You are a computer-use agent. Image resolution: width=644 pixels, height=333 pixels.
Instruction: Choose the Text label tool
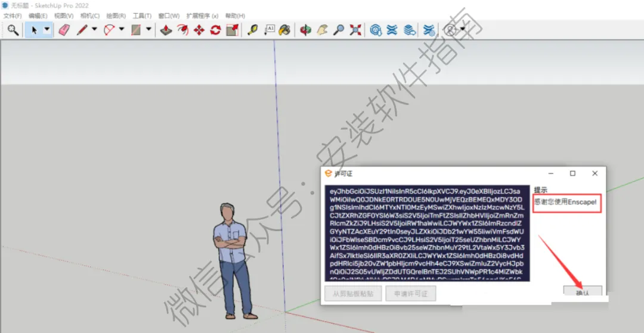click(x=270, y=30)
